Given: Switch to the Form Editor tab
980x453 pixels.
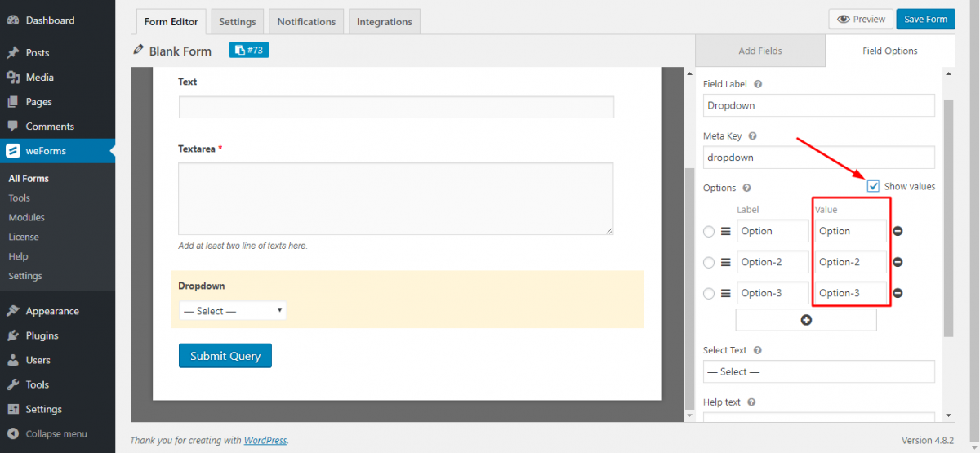Looking at the screenshot, I should coord(171,22).
